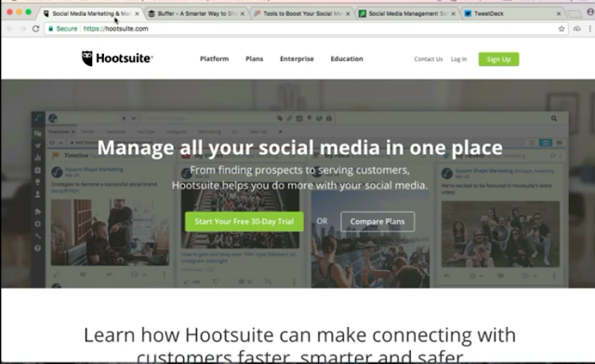The image size is (595, 364).
Task: Open the Education menu
Action: (x=347, y=58)
